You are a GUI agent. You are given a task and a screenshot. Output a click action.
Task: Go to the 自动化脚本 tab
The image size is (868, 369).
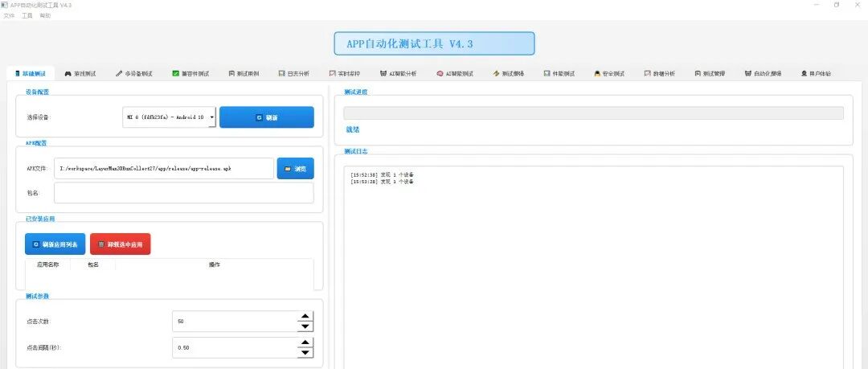pyautogui.click(x=764, y=74)
